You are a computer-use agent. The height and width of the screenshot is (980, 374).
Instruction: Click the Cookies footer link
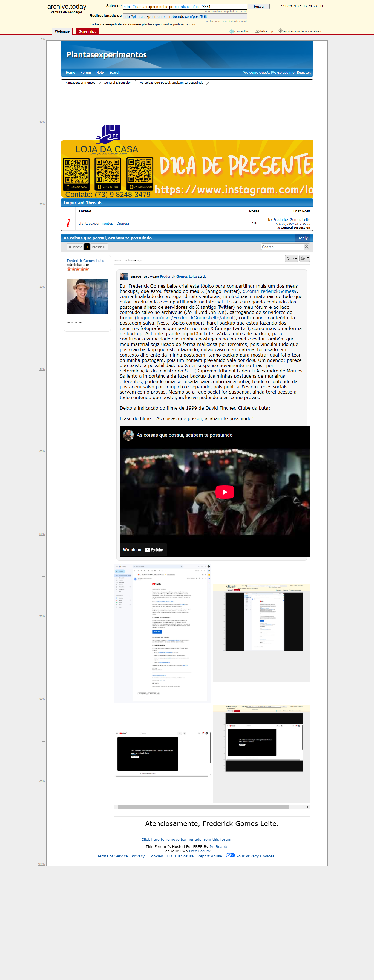pyautogui.click(x=156, y=856)
